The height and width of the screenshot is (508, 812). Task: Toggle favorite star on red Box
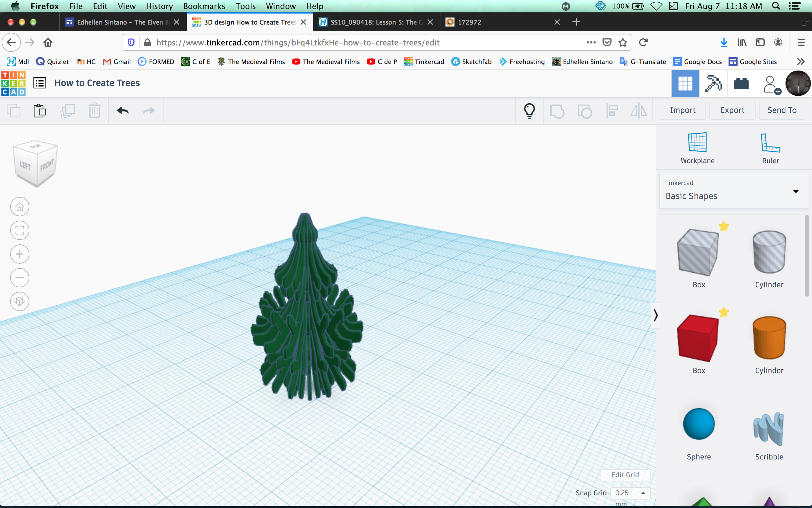pyautogui.click(x=724, y=312)
